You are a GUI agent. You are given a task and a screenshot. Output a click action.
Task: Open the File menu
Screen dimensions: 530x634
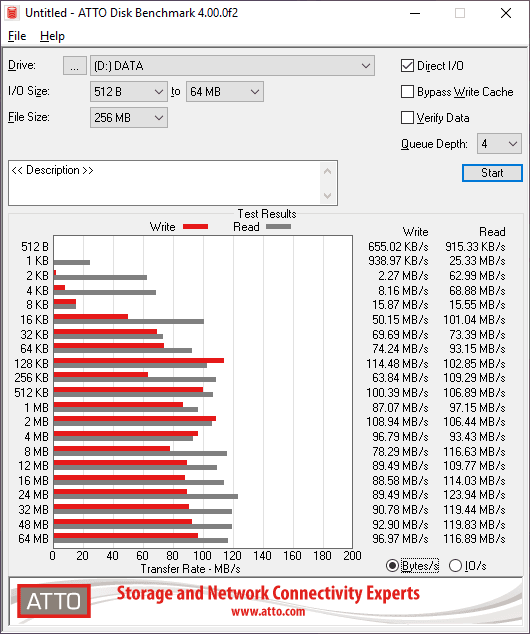click(x=17, y=36)
